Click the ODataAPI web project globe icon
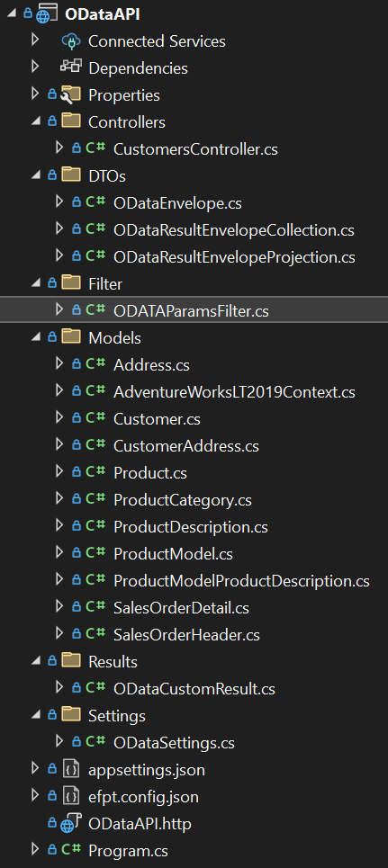The image size is (388, 868). pos(45,14)
